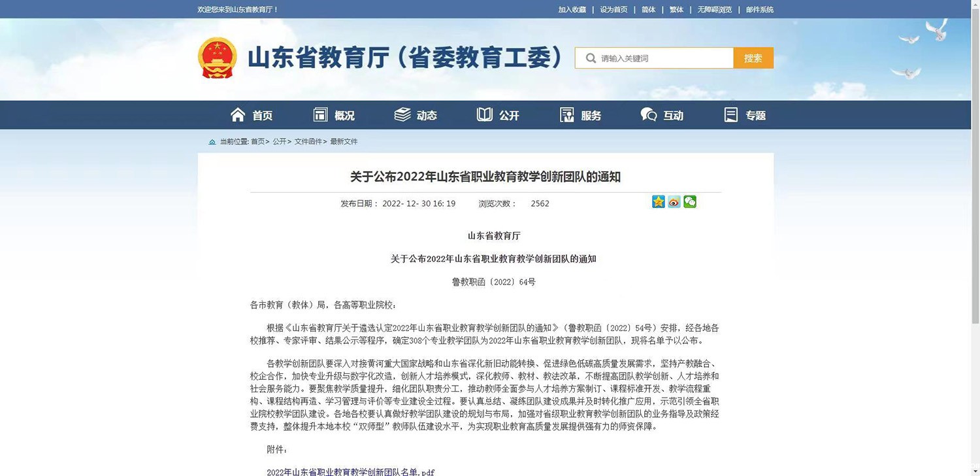Image resolution: width=980 pixels, height=476 pixels.
Task: Click the home icon beside 首页
Action: (238, 115)
